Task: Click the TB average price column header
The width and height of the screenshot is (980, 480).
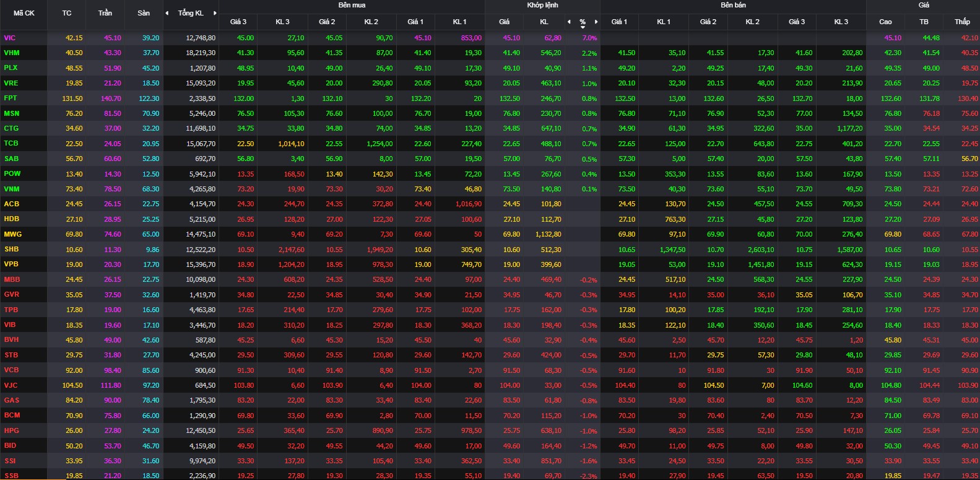Action: [x=924, y=22]
